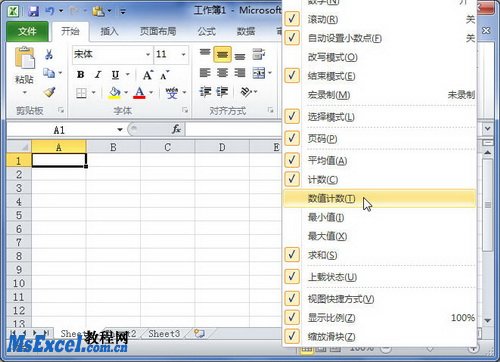This screenshot has height=362, width=500.
Task: Click the Save icon in quick access toolbar
Action: pyautogui.click(x=33, y=11)
